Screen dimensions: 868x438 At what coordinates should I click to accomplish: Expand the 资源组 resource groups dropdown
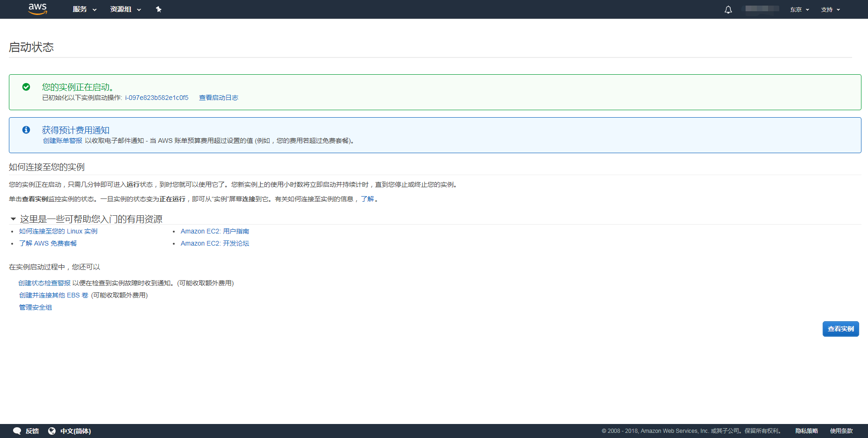point(125,9)
